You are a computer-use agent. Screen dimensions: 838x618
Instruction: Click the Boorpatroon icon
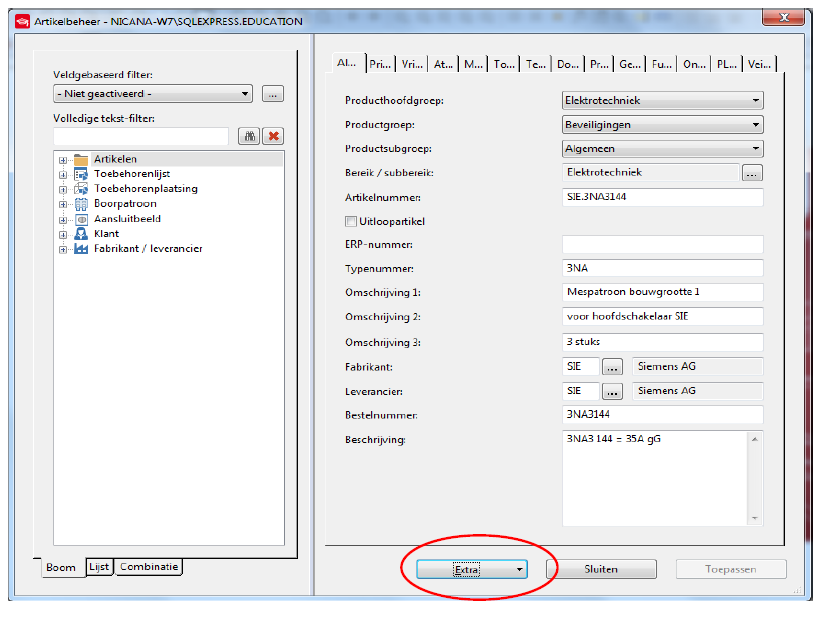pos(81,204)
